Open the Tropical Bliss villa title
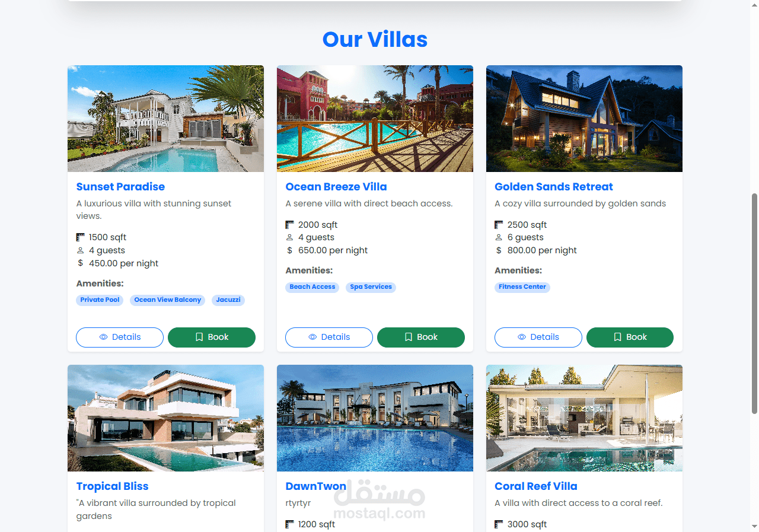The height and width of the screenshot is (532, 759). point(112,486)
